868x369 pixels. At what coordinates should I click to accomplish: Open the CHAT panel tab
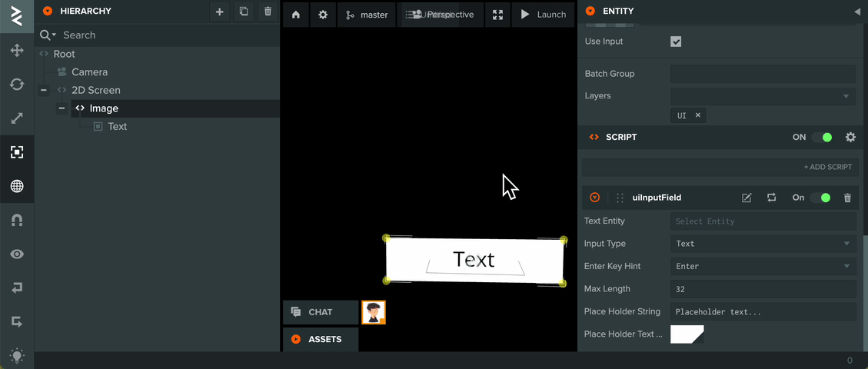point(321,312)
